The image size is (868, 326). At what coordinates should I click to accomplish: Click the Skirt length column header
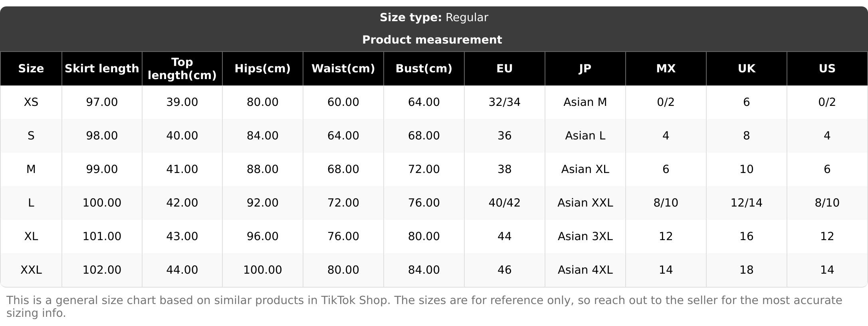[102, 69]
